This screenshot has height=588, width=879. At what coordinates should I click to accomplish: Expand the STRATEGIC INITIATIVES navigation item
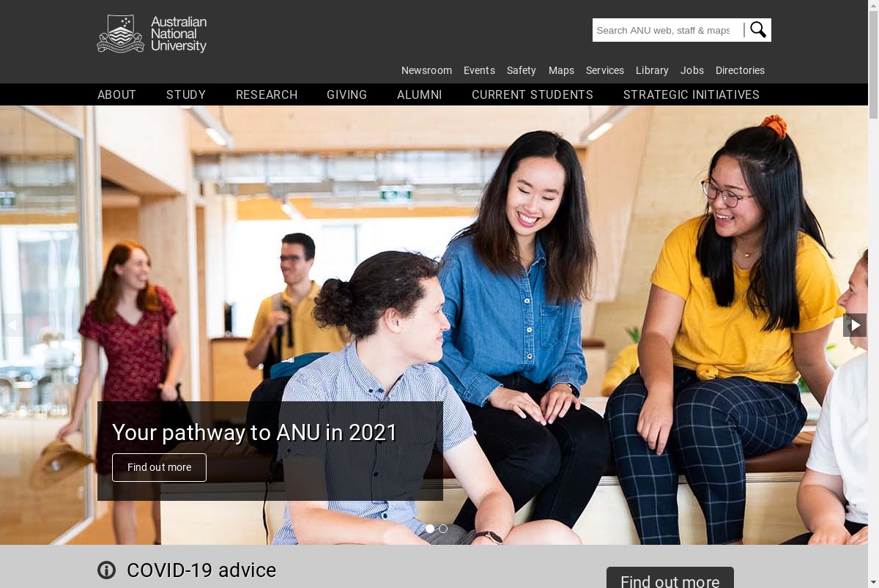[691, 94]
